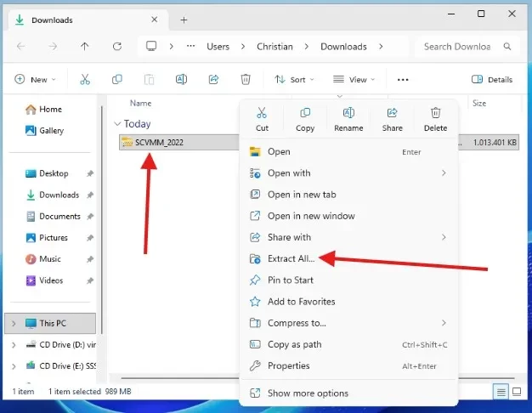The height and width of the screenshot is (413, 532).
Task: Toggle the Details pane button
Action: (491, 79)
